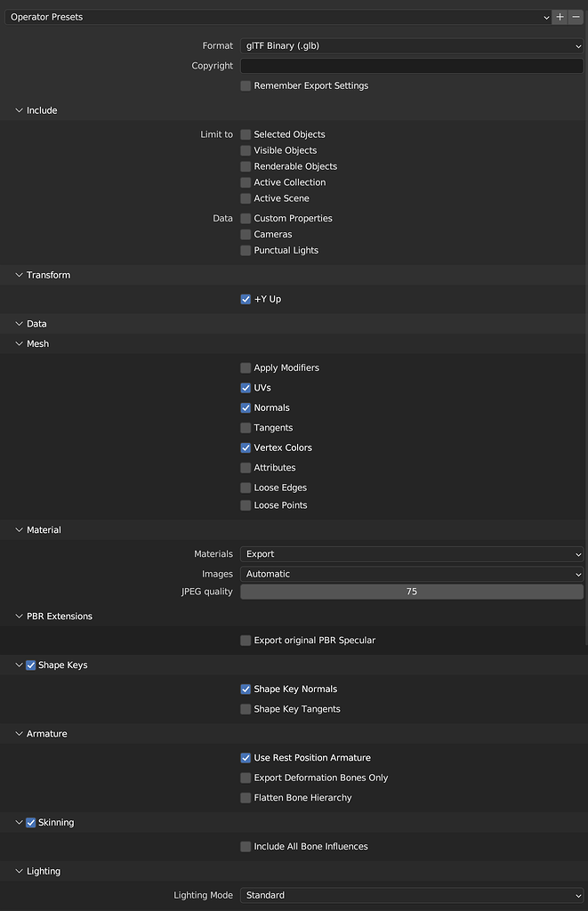Viewport: 588px width, 911px height.
Task: Disable Shape Keys export via its header checkbox
Action: click(30, 665)
